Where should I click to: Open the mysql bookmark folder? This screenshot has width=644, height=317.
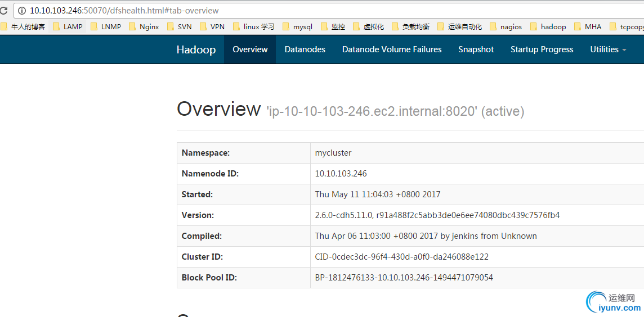(298, 26)
